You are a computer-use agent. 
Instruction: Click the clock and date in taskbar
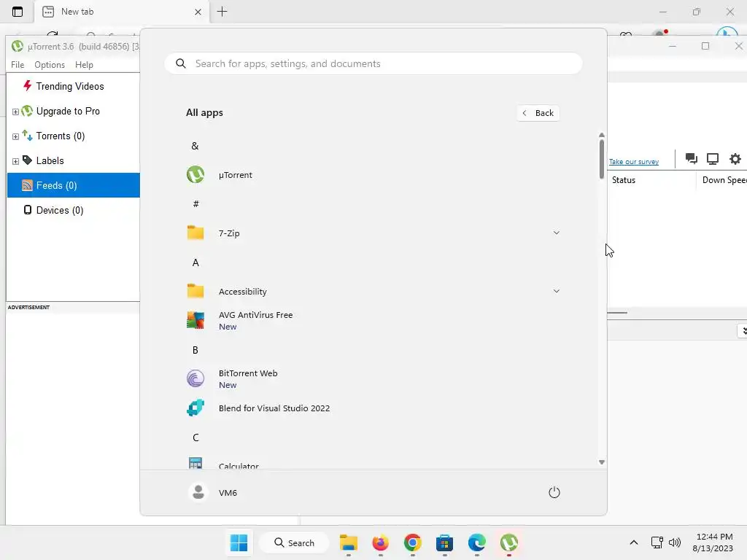(x=713, y=542)
